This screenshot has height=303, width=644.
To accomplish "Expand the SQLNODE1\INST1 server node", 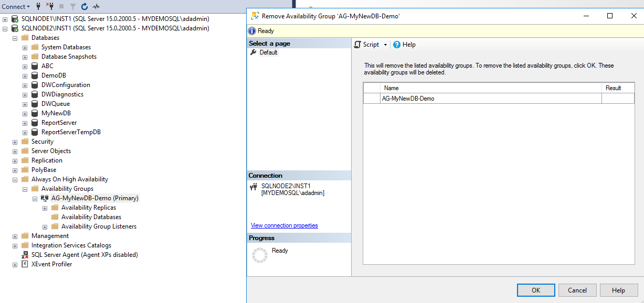I will click(x=5, y=19).
